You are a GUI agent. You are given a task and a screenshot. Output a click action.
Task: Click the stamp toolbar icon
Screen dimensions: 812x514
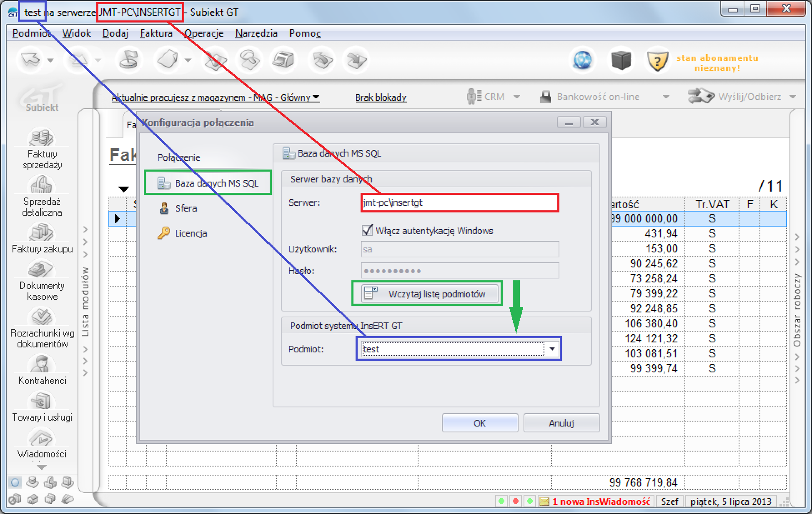point(248,60)
